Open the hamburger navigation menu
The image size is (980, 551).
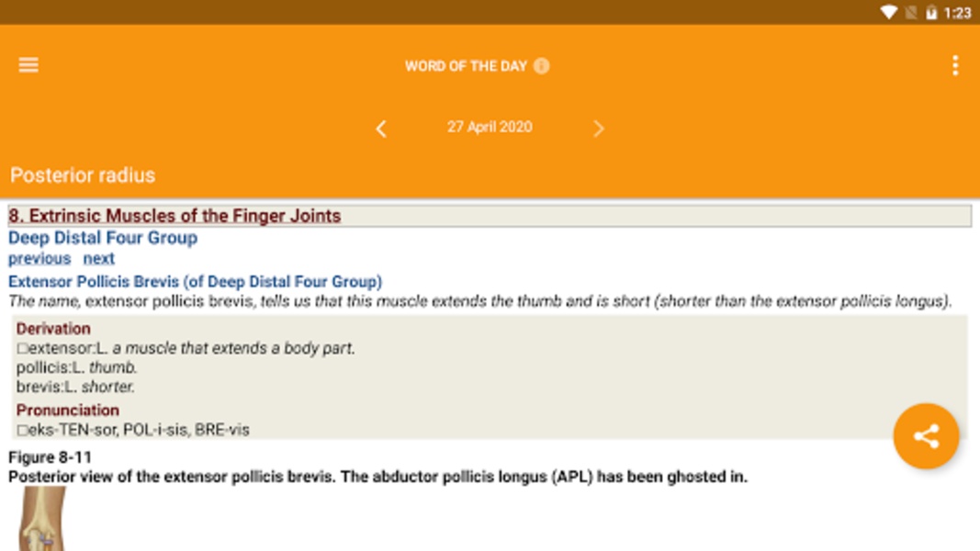tap(28, 65)
